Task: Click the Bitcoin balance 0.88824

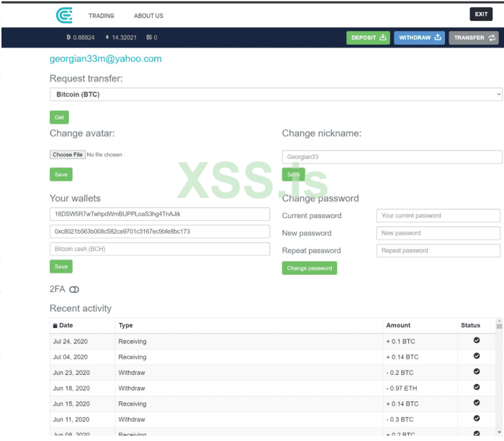Action: (81, 37)
